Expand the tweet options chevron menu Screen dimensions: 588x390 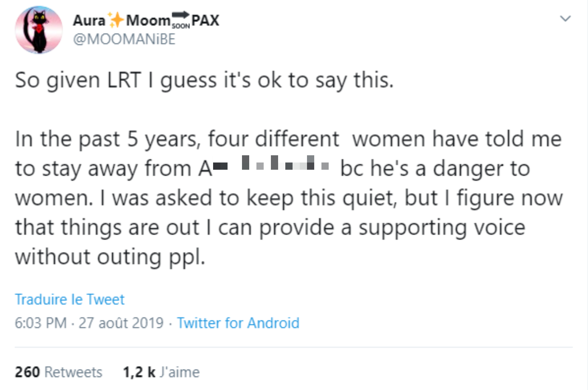coord(565,18)
